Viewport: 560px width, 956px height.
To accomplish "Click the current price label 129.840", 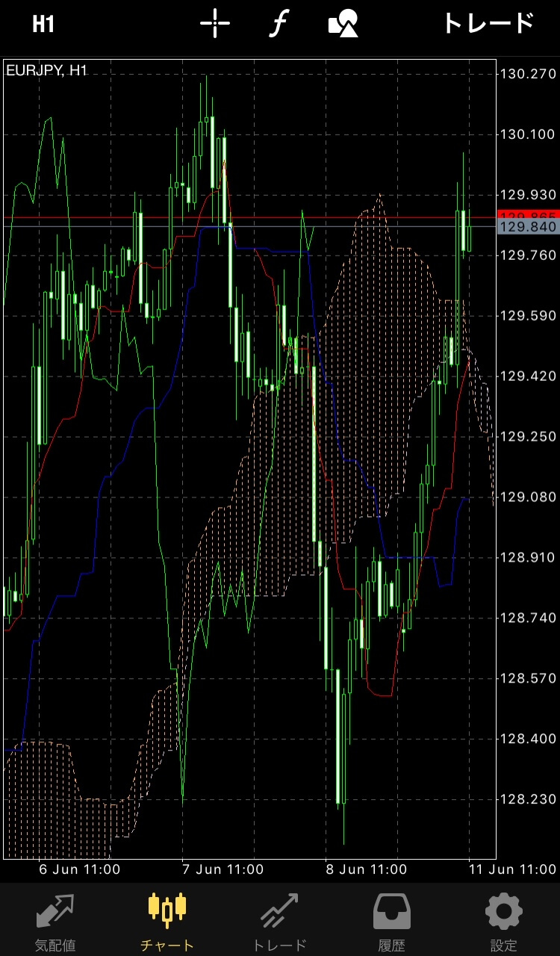I will click(x=528, y=227).
